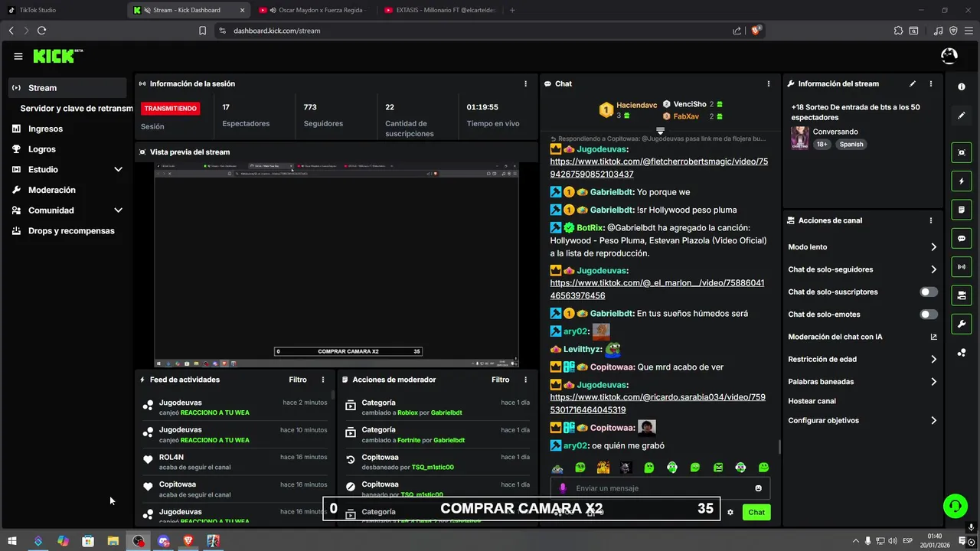Open Restricción de edad chevron
Viewport: 980px width, 551px height.
[933, 359]
